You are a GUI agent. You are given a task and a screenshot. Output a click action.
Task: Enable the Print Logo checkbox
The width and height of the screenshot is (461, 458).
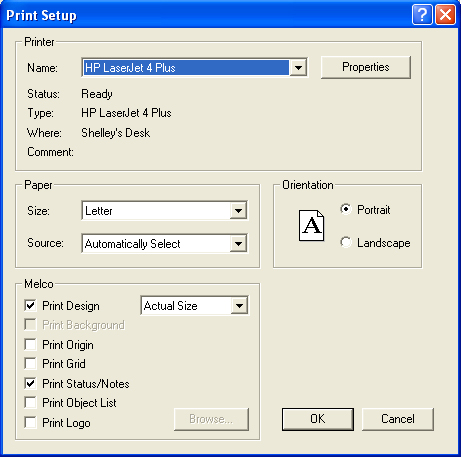[30, 422]
